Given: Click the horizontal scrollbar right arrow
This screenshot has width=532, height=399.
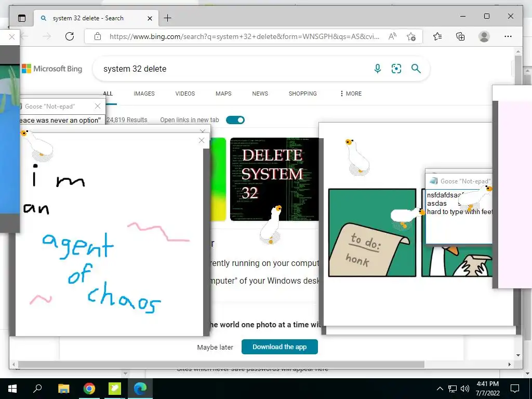Looking at the screenshot, I should click(x=509, y=364).
